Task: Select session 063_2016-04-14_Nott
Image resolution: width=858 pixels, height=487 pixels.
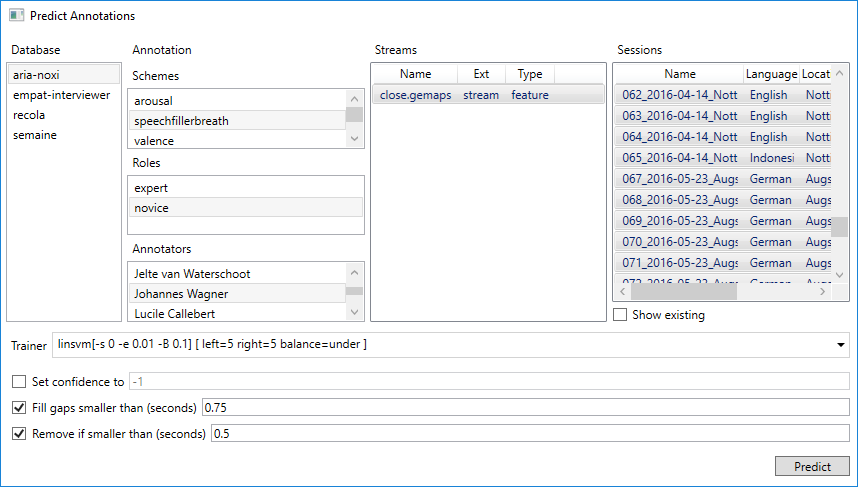Action: click(x=722, y=115)
